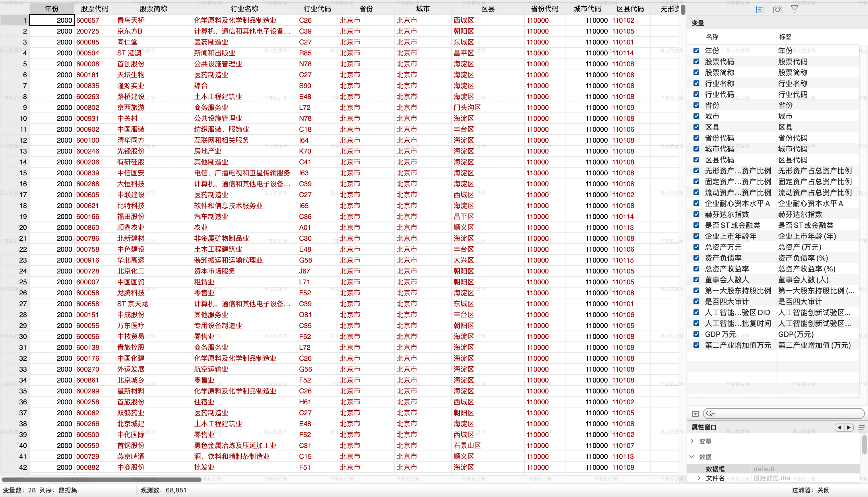Toggle the 行业名称 variable checkbox
This screenshot has width=868, height=497.
point(697,84)
